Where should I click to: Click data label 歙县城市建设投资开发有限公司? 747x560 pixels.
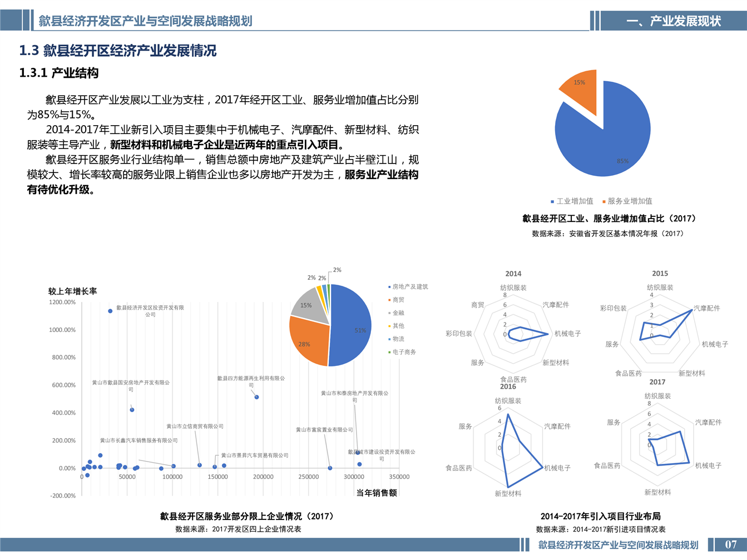[x=382, y=455]
